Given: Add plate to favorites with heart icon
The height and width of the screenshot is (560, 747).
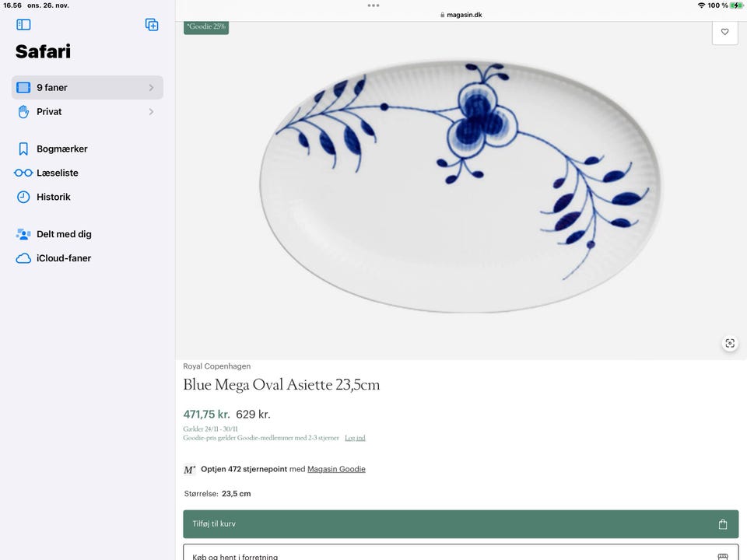Looking at the screenshot, I should tap(724, 32).
